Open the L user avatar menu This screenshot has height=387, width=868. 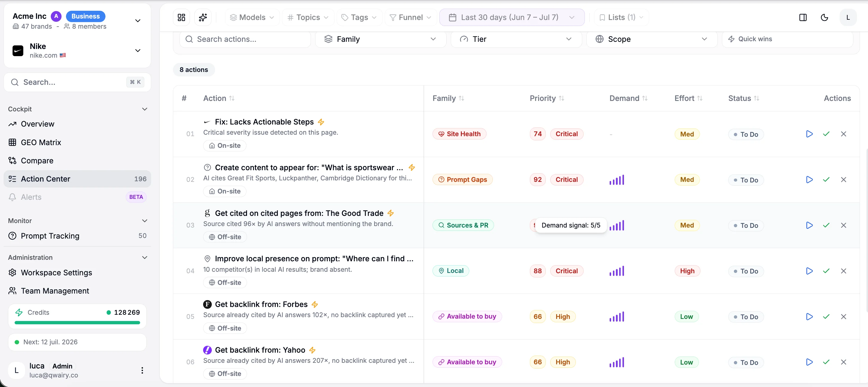(848, 18)
